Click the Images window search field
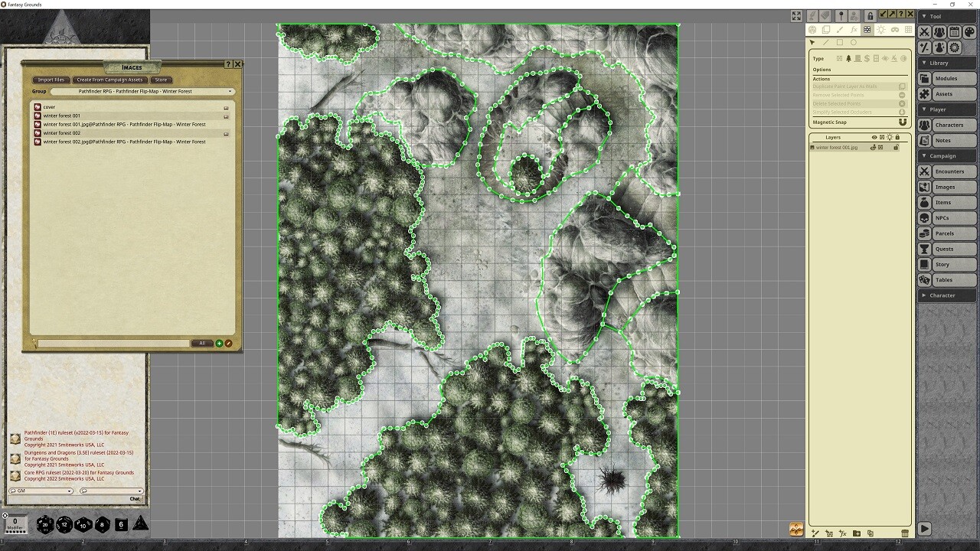 coord(112,344)
